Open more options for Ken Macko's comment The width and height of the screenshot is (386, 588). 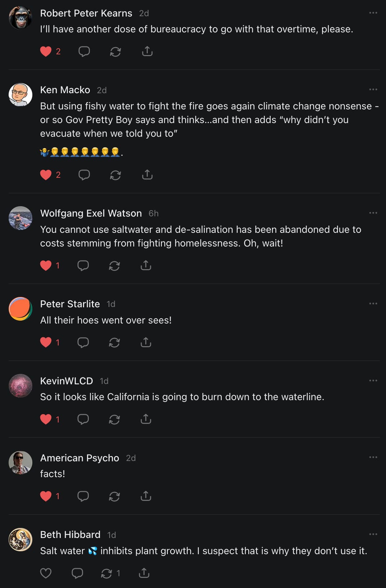[x=373, y=90]
